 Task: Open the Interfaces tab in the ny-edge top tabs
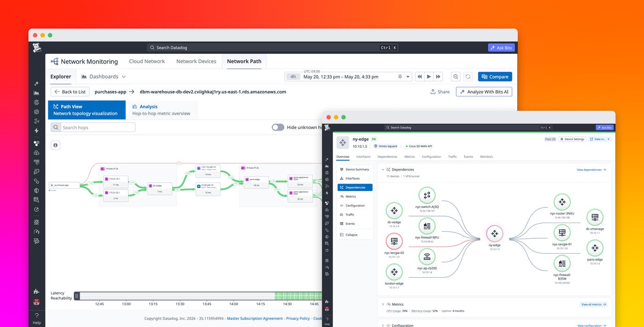[x=363, y=157]
